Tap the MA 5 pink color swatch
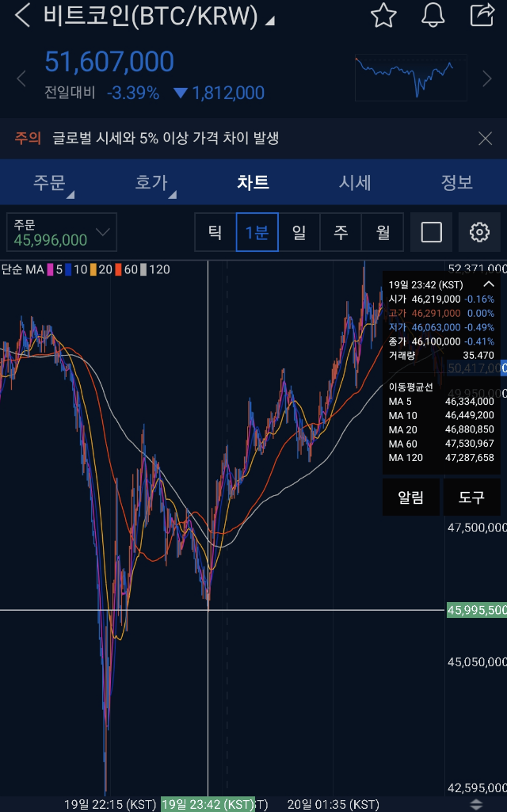This screenshot has width=507, height=812. (x=50, y=270)
